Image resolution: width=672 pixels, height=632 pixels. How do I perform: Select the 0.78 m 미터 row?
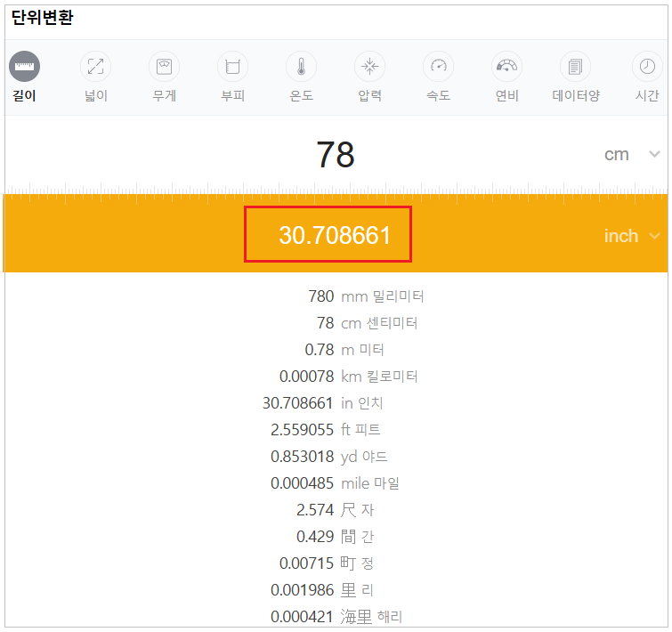pos(344,350)
